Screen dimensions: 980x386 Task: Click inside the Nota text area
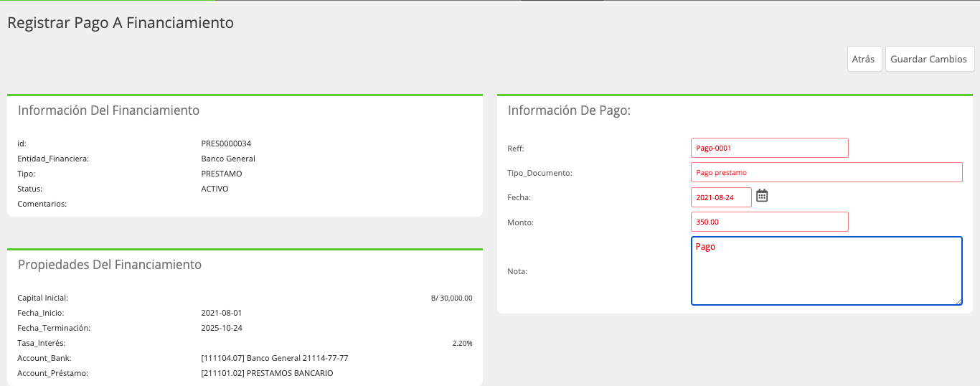point(826,271)
